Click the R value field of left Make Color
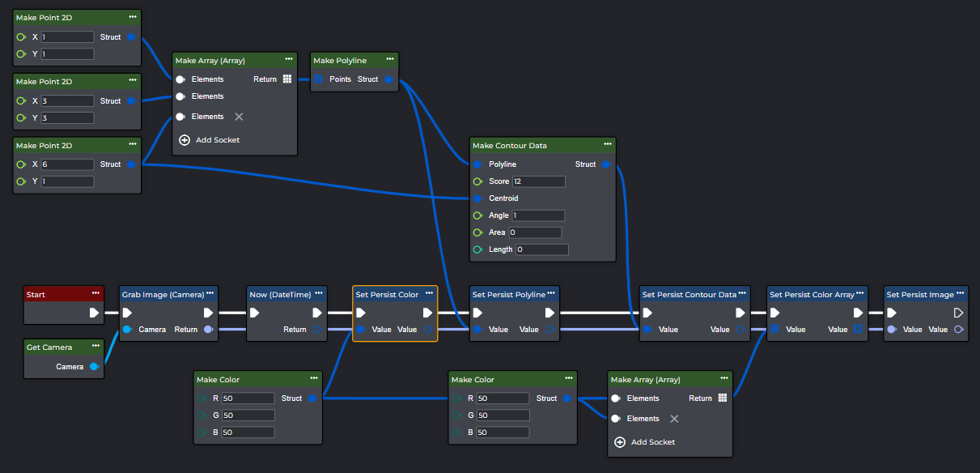Image resolution: width=980 pixels, height=473 pixels. click(x=248, y=398)
